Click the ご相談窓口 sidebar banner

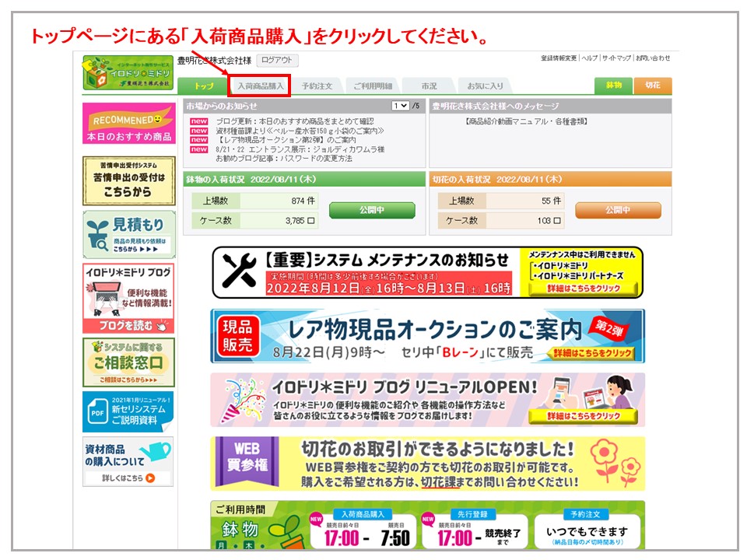click(x=128, y=362)
